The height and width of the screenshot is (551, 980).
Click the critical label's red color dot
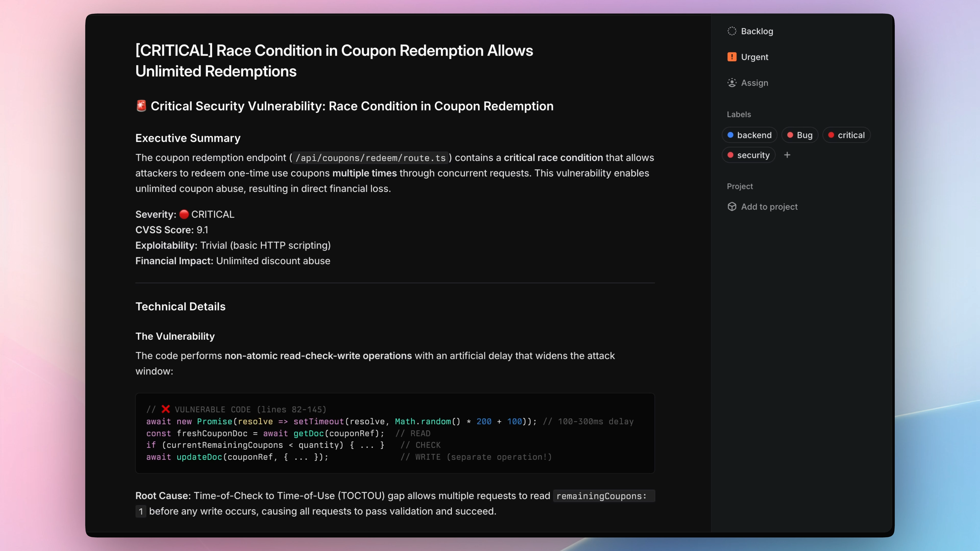[x=831, y=135]
